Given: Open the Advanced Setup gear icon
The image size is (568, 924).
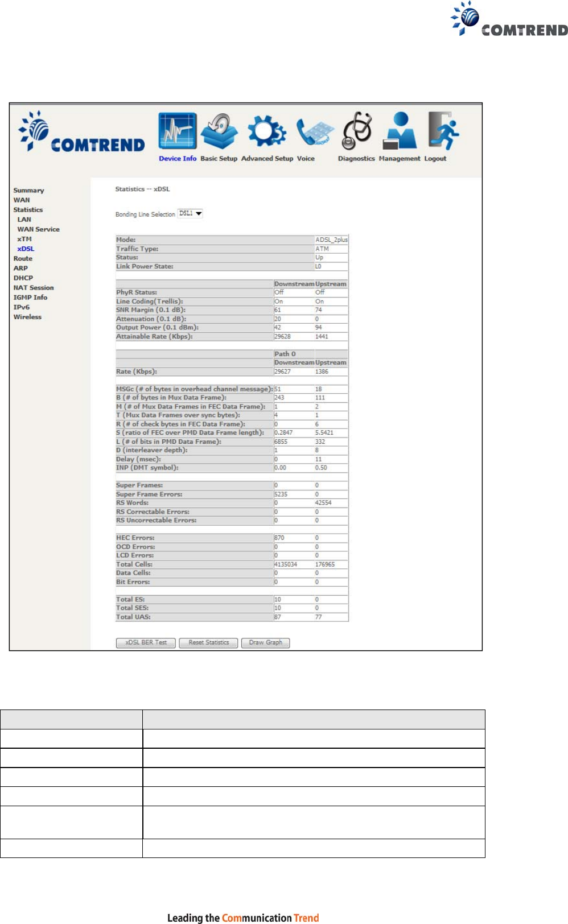Looking at the screenshot, I should point(266,131).
